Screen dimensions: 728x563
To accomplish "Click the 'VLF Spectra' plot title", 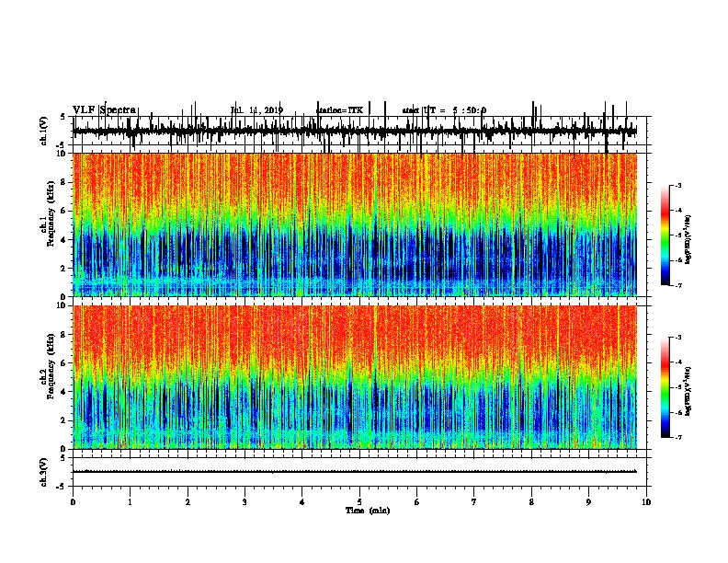I will (x=104, y=110).
